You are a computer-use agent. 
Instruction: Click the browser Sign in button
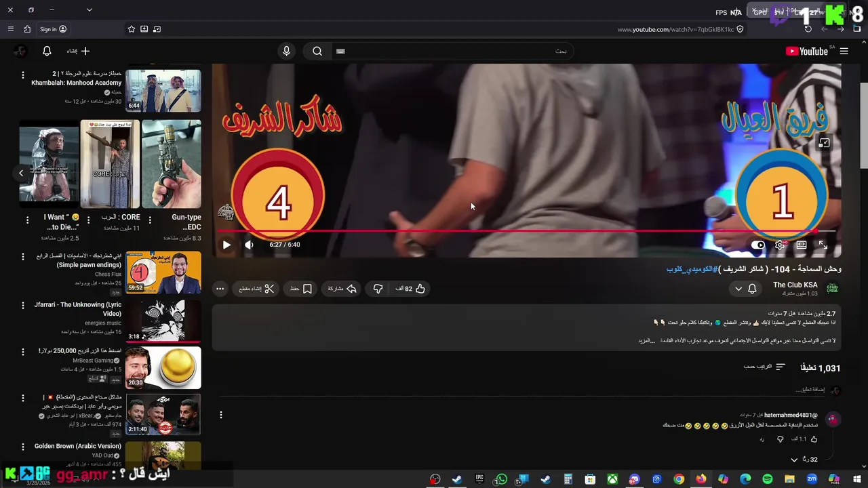(53, 29)
